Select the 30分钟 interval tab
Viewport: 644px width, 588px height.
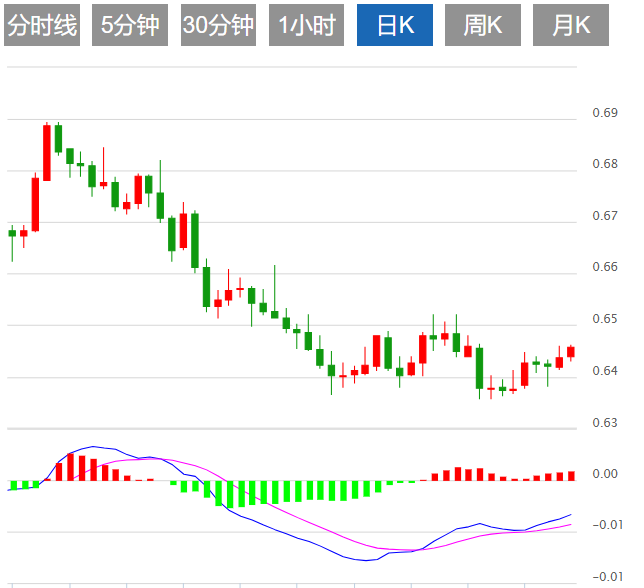click(x=218, y=25)
